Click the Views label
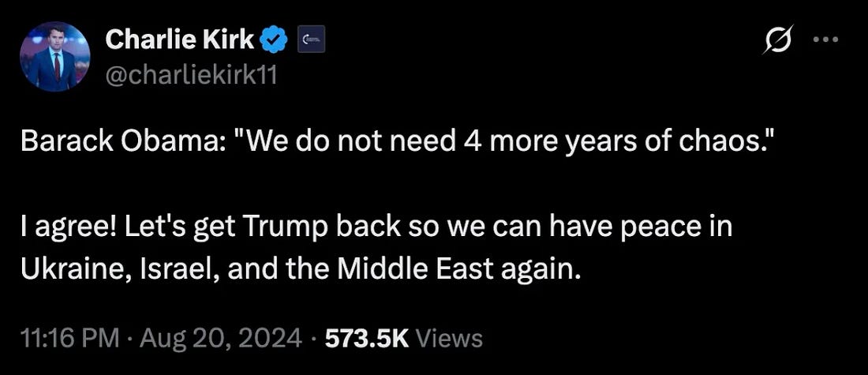Screen dimensions: 868x375 click(x=448, y=339)
